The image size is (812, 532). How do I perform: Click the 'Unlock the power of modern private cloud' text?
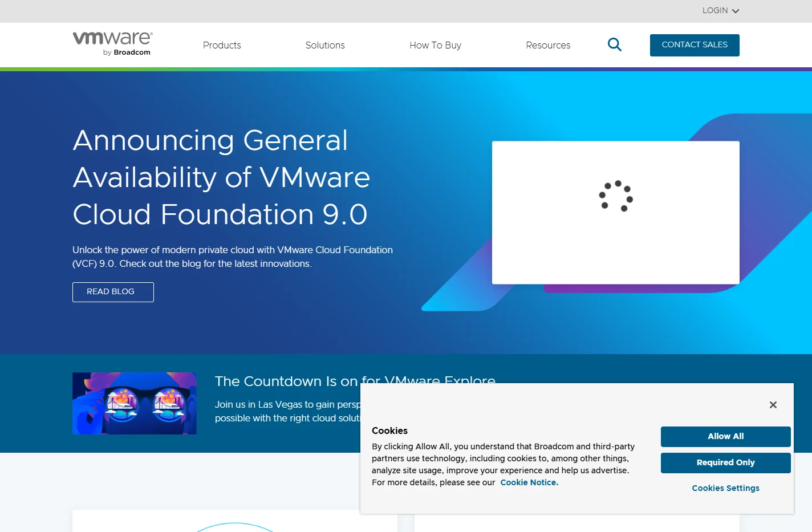[x=233, y=257]
